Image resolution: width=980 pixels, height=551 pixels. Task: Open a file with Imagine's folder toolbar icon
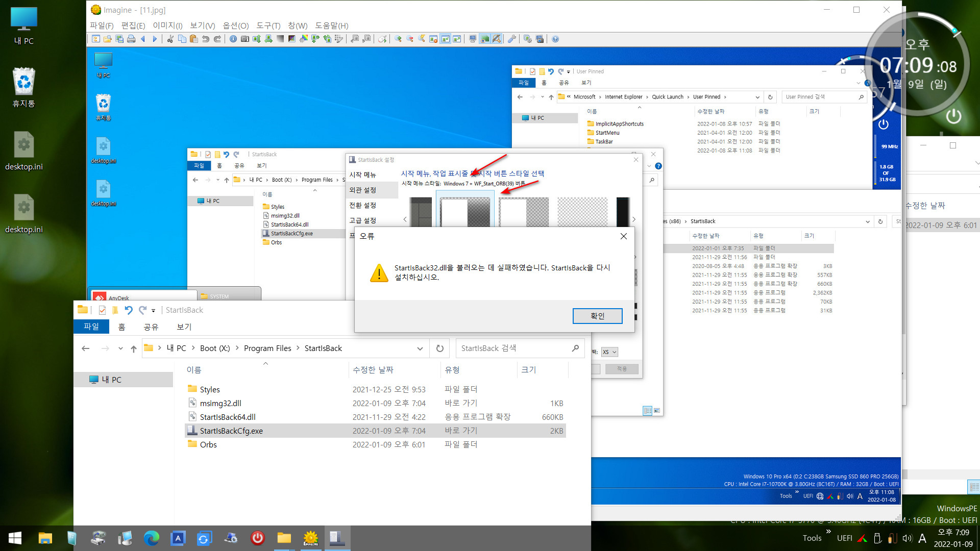click(107, 39)
